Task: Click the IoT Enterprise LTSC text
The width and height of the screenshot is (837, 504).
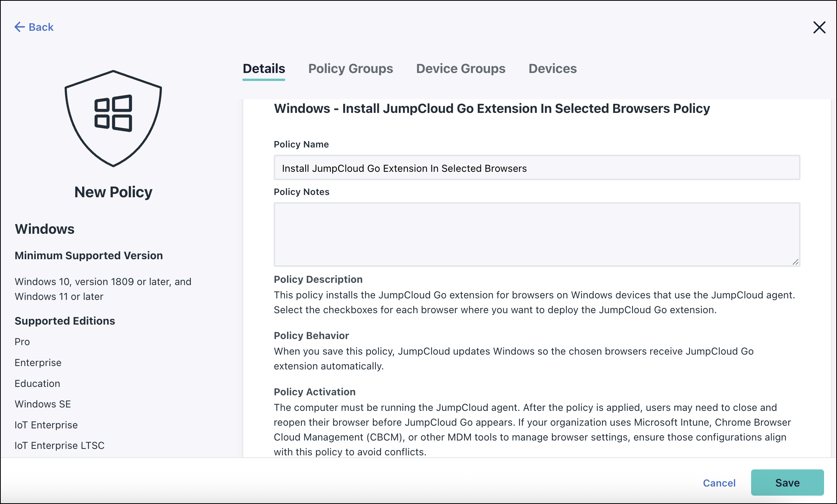Action: [x=59, y=445]
